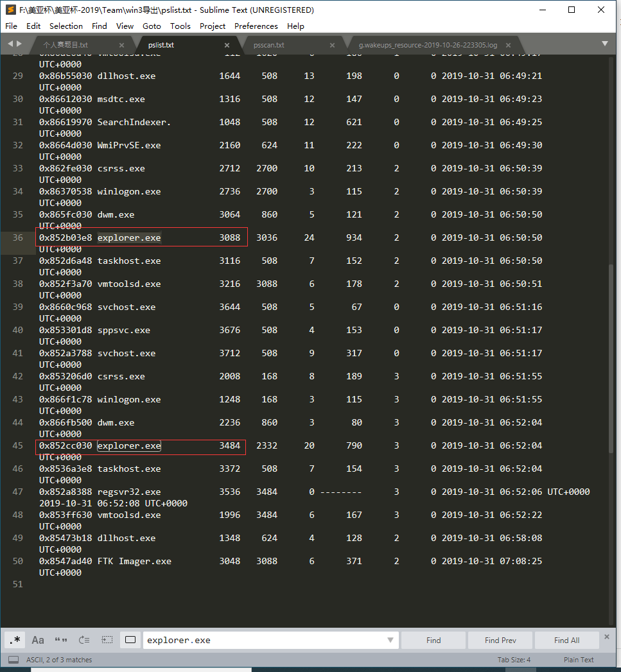This screenshot has width=621, height=672.
Task: Toggle case sensitive search option
Action: (38, 640)
